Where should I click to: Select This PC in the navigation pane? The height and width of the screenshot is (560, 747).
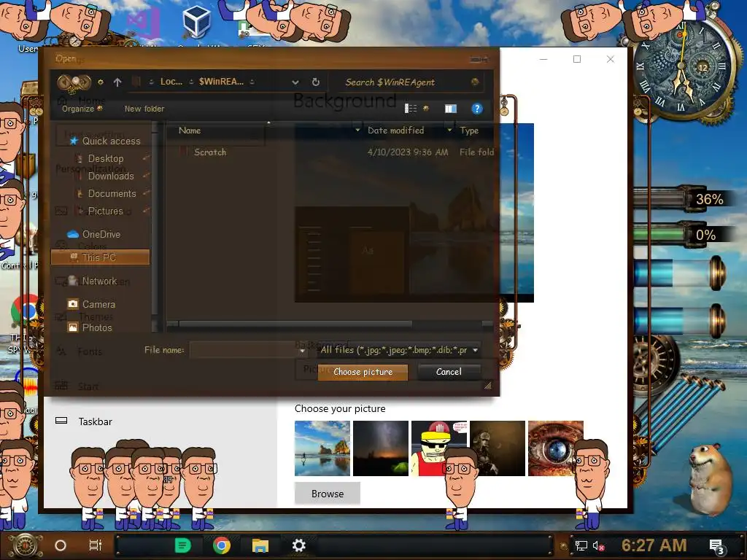pyautogui.click(x=100, y=257)
